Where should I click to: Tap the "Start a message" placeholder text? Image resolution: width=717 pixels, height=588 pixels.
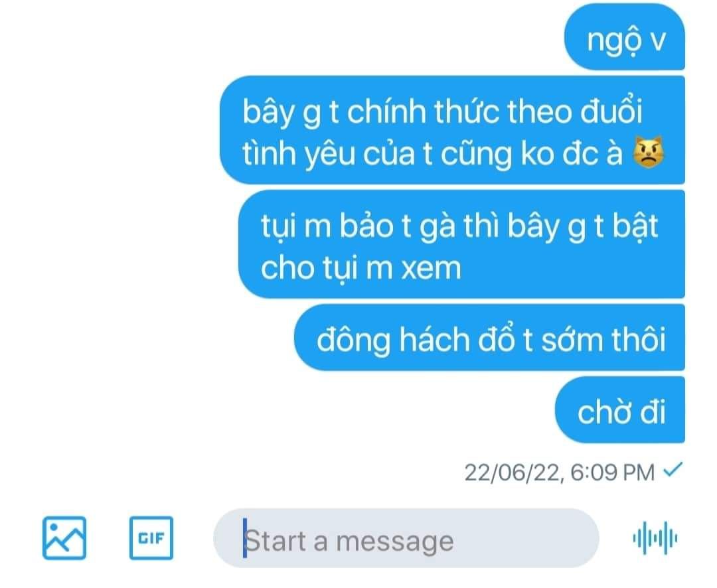coord(349,541)
